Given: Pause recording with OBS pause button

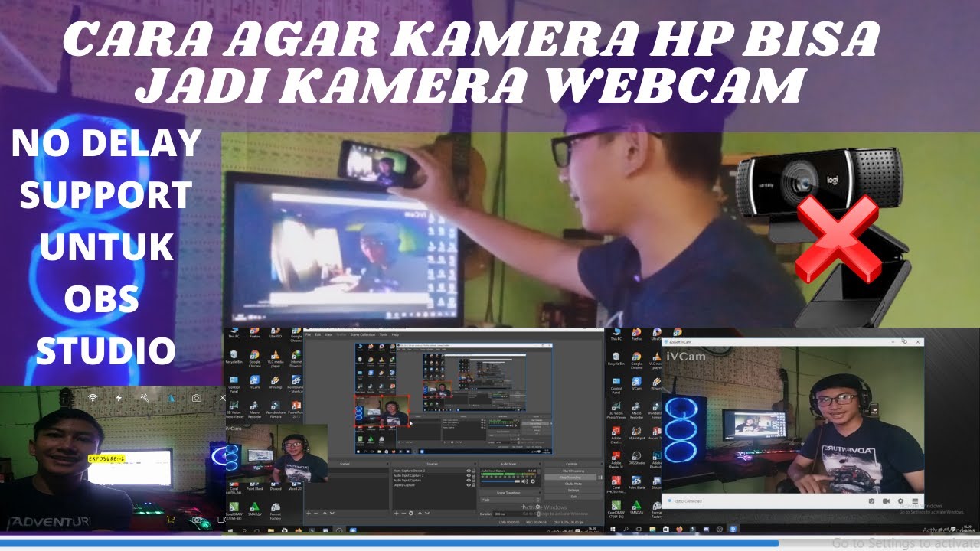Looking at the screenshot, I should click(x=600, y=478).
